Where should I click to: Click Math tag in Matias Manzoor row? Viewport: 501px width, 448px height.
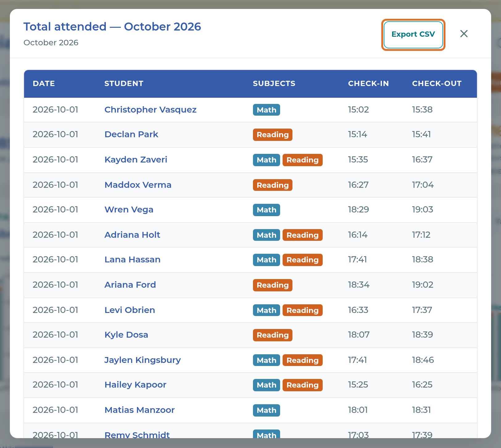267,410
